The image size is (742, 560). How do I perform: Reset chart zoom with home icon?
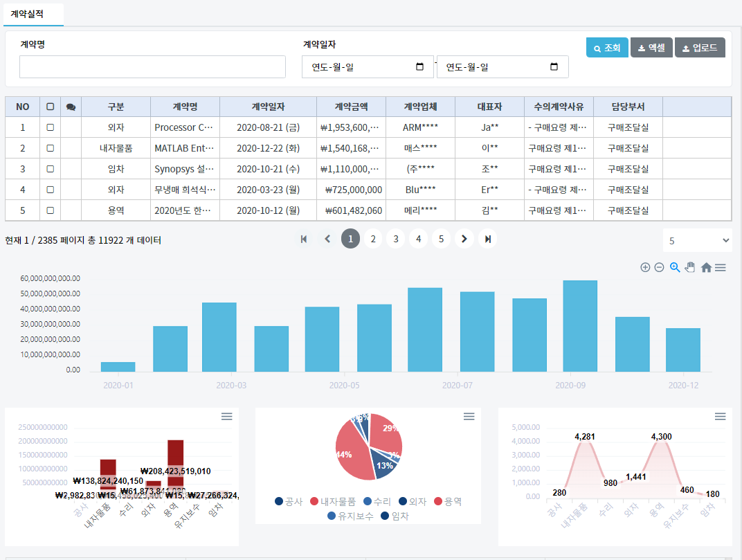[x=706, y=267]
